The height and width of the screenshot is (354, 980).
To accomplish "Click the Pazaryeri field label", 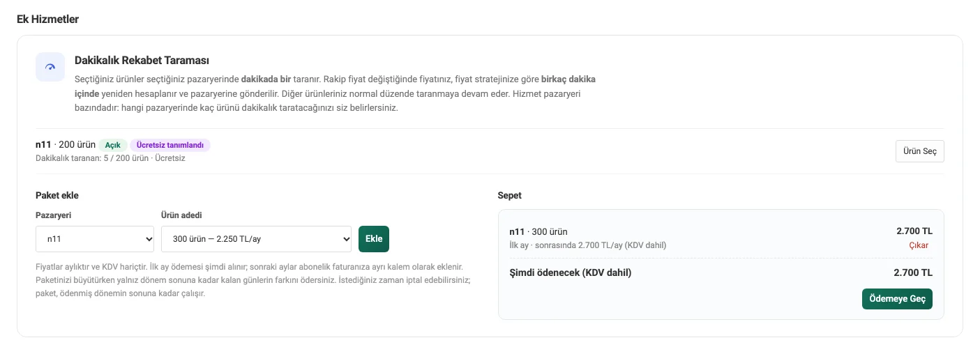I will [53, 215].
